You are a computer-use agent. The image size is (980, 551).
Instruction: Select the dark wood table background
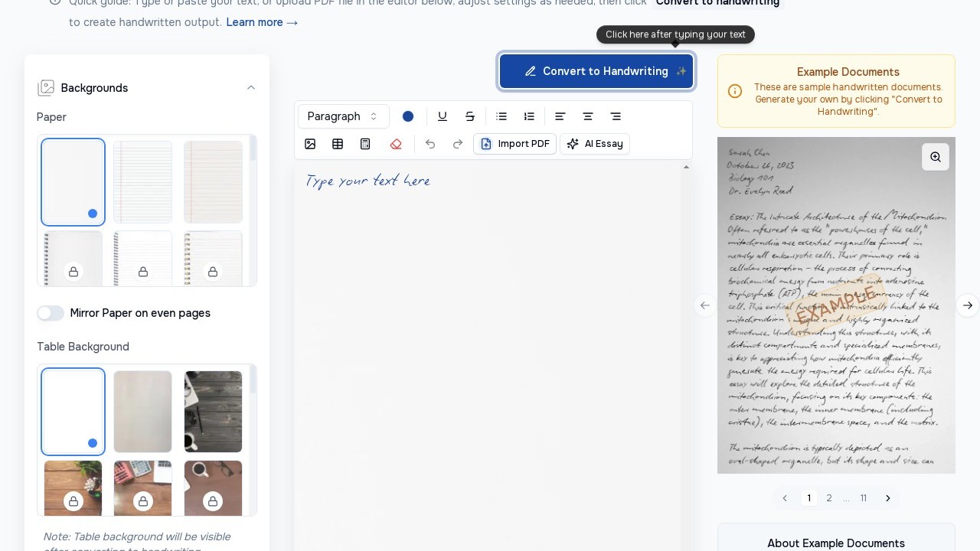(213, 412)
